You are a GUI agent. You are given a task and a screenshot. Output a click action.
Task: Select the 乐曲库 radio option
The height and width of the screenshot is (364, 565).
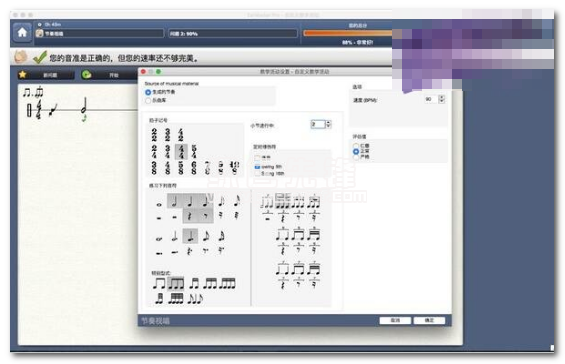coord(148,101)
